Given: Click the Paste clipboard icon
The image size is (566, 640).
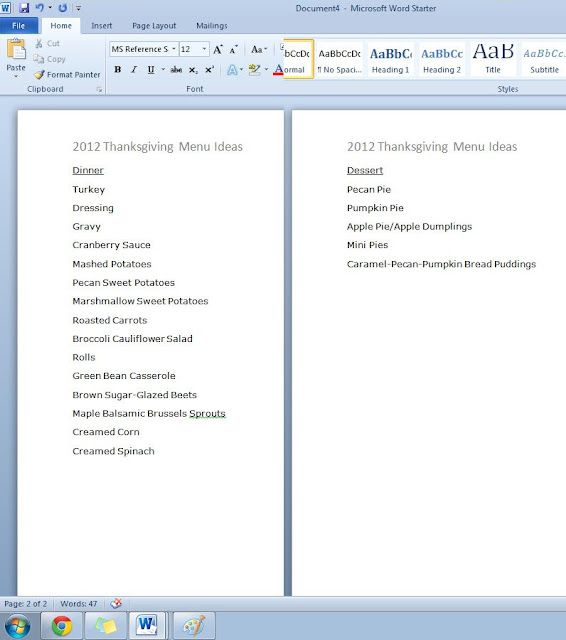Looking at the screenshot, I should click(16, 49).
